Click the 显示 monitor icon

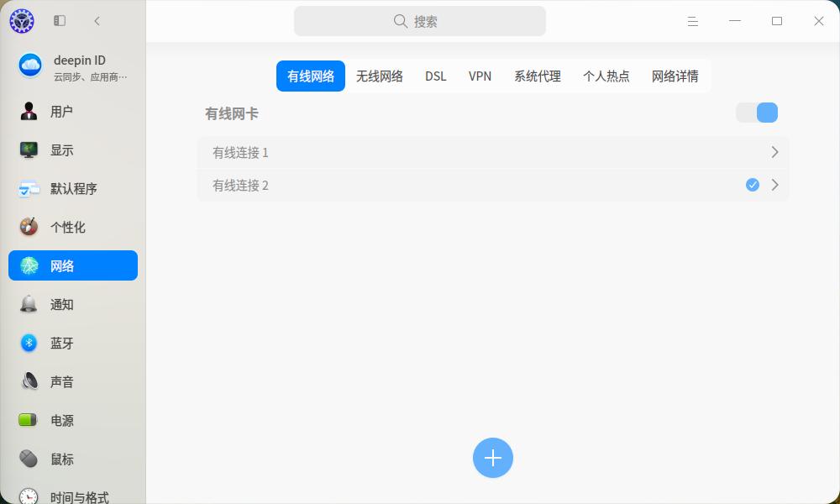29,150
